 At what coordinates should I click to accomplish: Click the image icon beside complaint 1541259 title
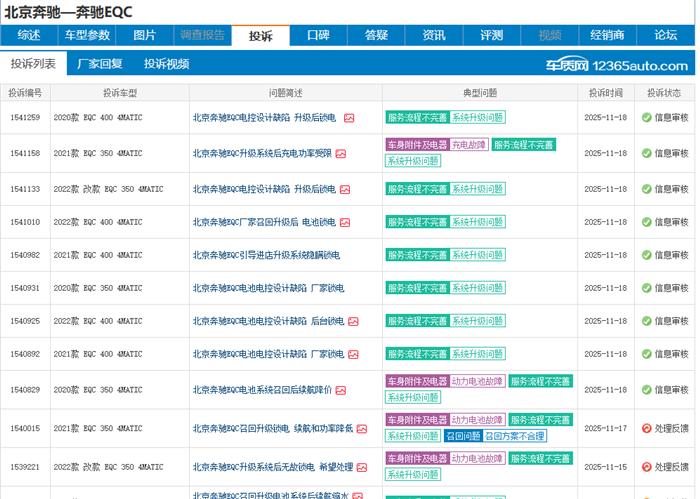point(349,118)
